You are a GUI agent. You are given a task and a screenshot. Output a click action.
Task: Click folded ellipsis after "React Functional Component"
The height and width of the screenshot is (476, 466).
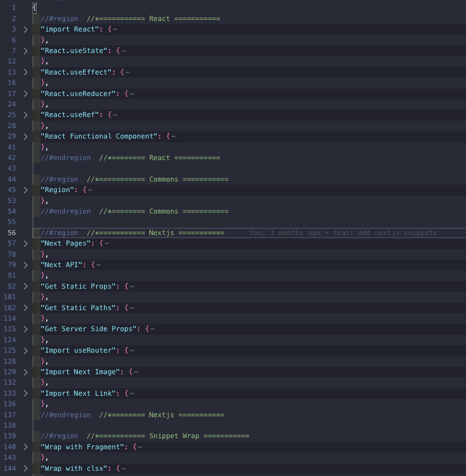click(x=173, y=136)
